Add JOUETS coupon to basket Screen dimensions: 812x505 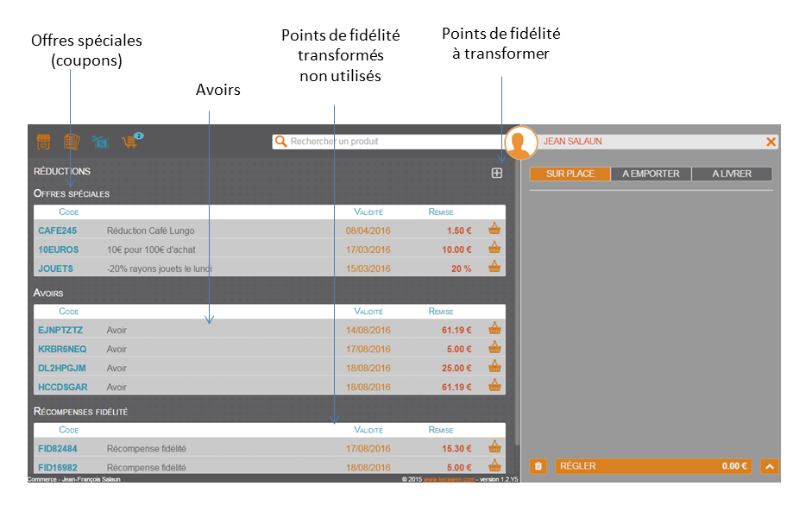(x=494, y=267)
